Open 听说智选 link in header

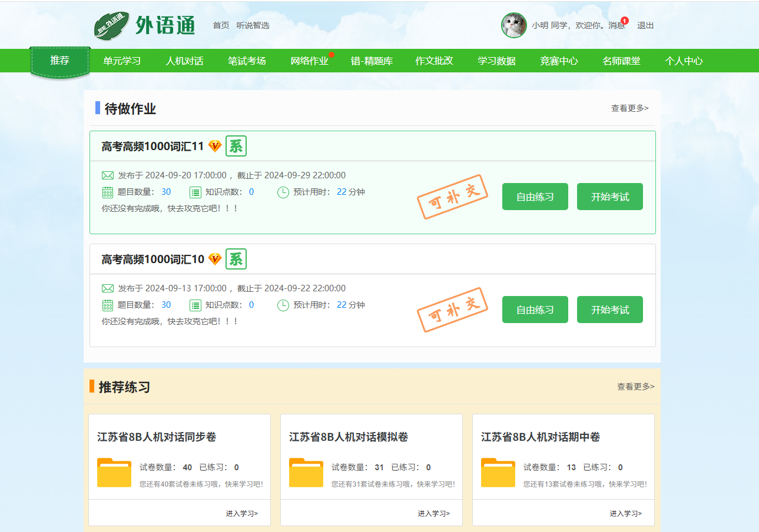coord(253,25)
